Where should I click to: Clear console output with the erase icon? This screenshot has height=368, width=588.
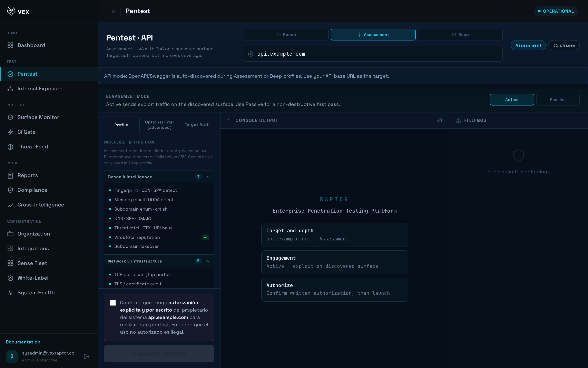coord(440,120)
